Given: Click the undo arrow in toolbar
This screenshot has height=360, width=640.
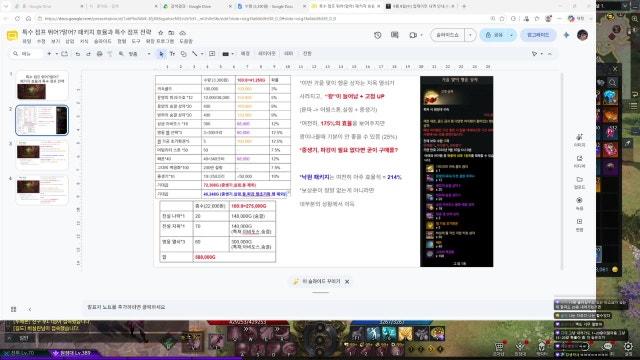Looking at the screenshot, I should (78, 54).
